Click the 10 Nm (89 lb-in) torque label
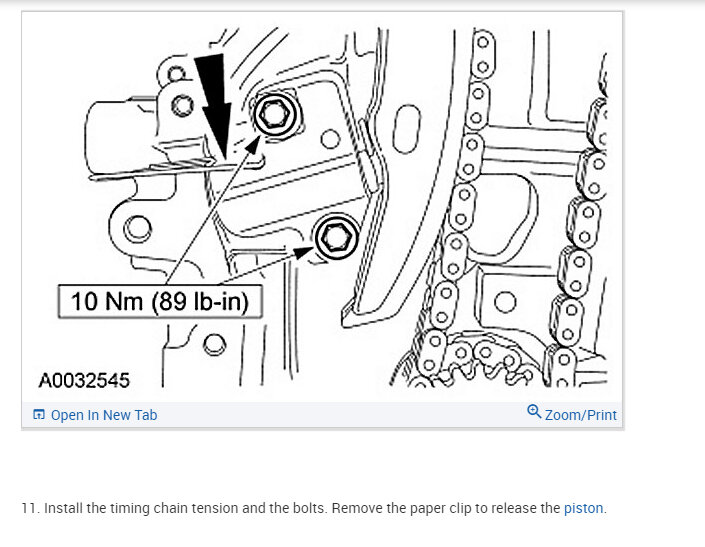This screenshot has width=705, height=547. coord(160,302)
